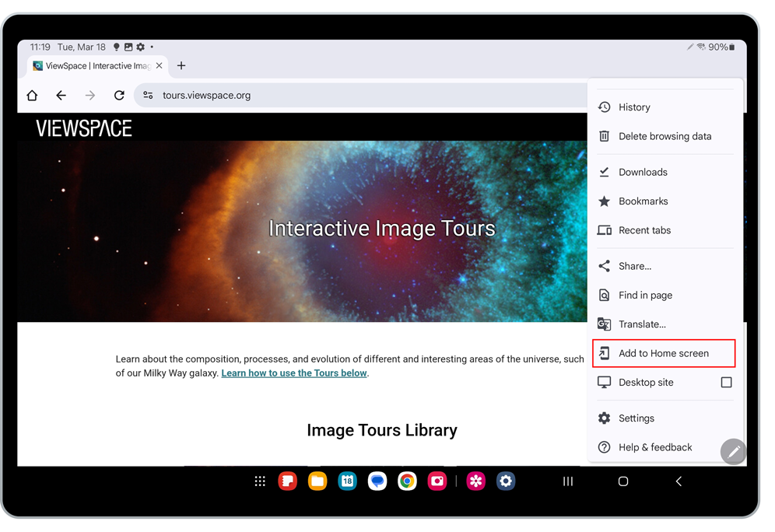Open the Calendar app showing 18
Viewport: 775px width, 532px height.
[x=348, y=481]
